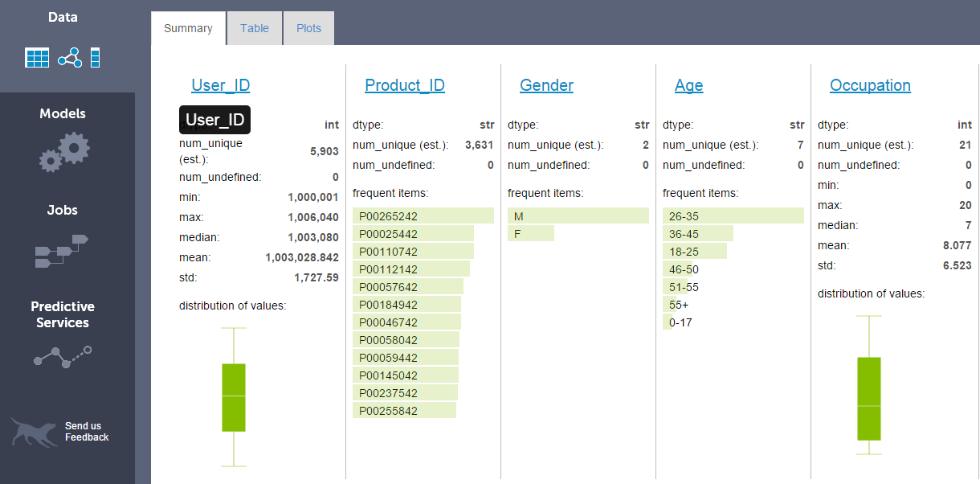Viewport: 980px width, 484px height.
Task: Click the Predictive Services line-chart icon
Action: 63,356
